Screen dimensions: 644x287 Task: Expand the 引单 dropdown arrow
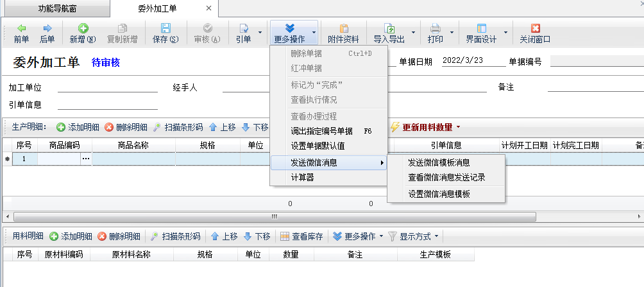(260, 32)
